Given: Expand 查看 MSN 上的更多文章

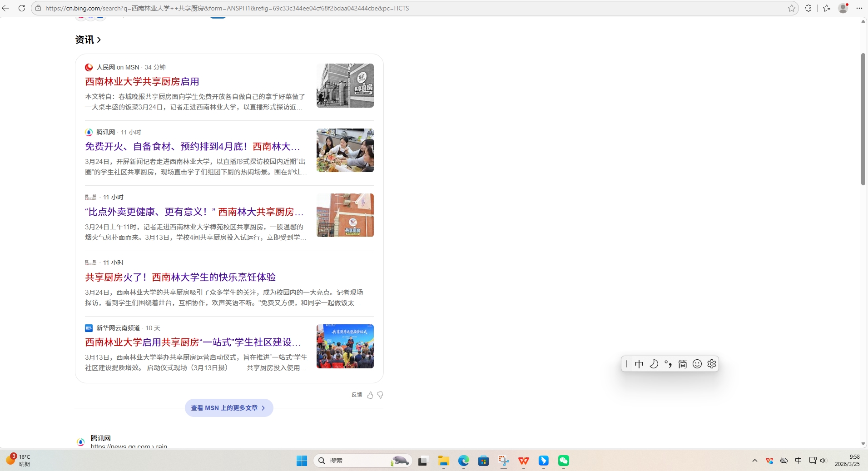Looking at the screenshot, I should pos(228,408).
